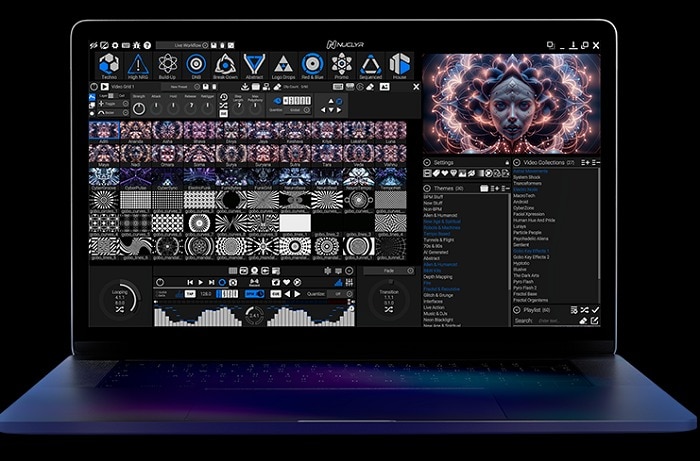Screen dimensions: 700x461
Task: Select Depth Mapping theme
Action: [438, 277]
